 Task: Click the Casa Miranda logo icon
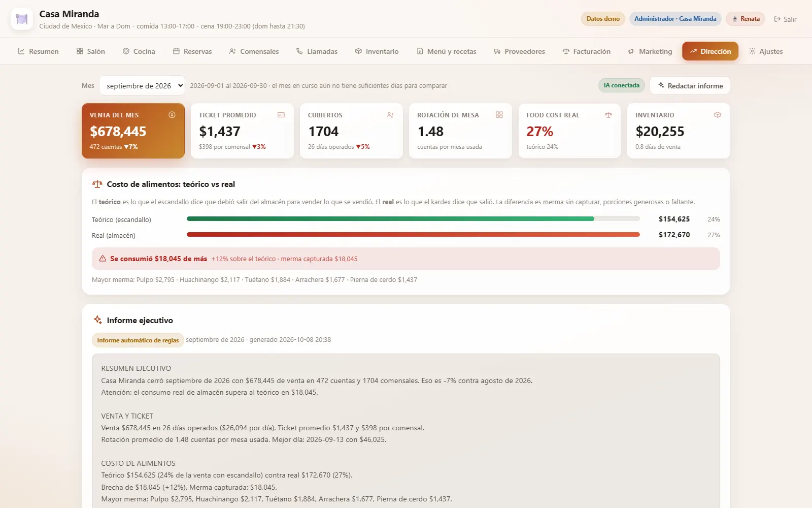(22, 19)
